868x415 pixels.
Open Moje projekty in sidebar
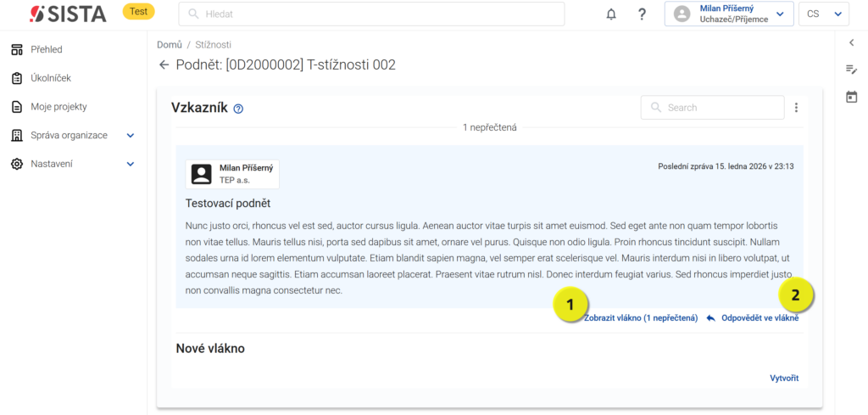coord(58,107)
